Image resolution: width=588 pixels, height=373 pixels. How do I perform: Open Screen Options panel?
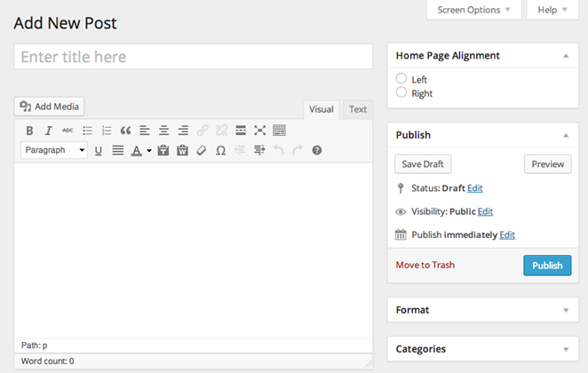tap(474, 10)
